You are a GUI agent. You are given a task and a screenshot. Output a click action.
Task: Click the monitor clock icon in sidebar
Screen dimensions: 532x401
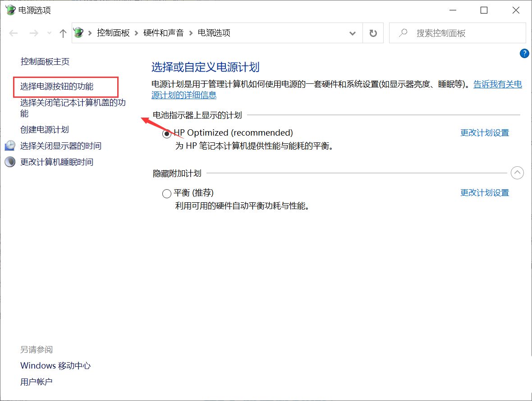coord(10,146)
